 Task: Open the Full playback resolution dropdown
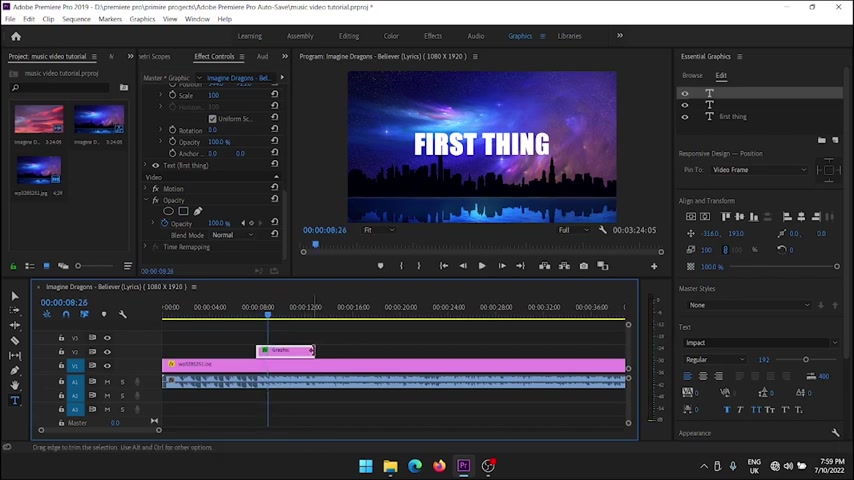(574, 230)
